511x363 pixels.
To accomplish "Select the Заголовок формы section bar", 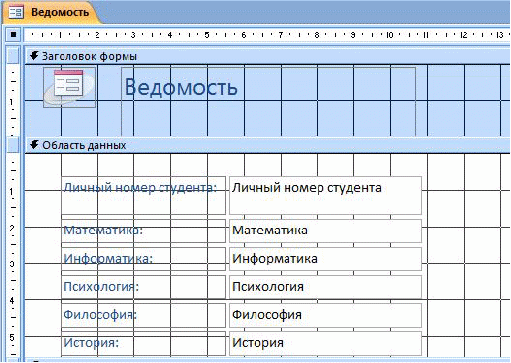I will (x=268, y=56).
